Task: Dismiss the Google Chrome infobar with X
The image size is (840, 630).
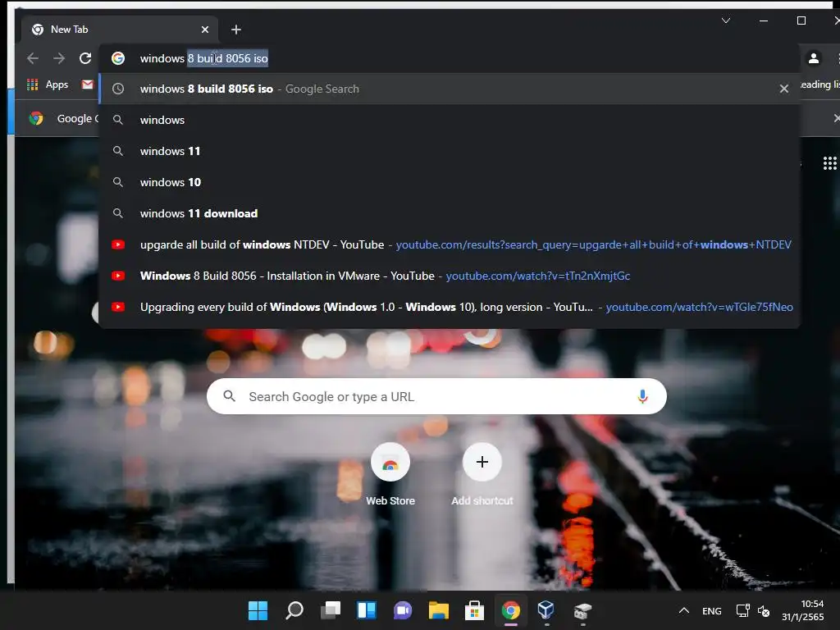Action: (x=836, y=118)
